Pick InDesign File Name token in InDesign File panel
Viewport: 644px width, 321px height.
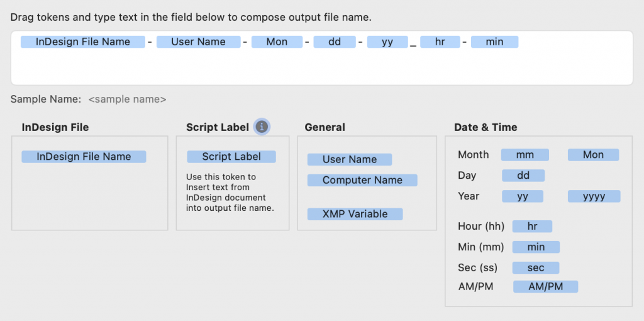point(84,157)
